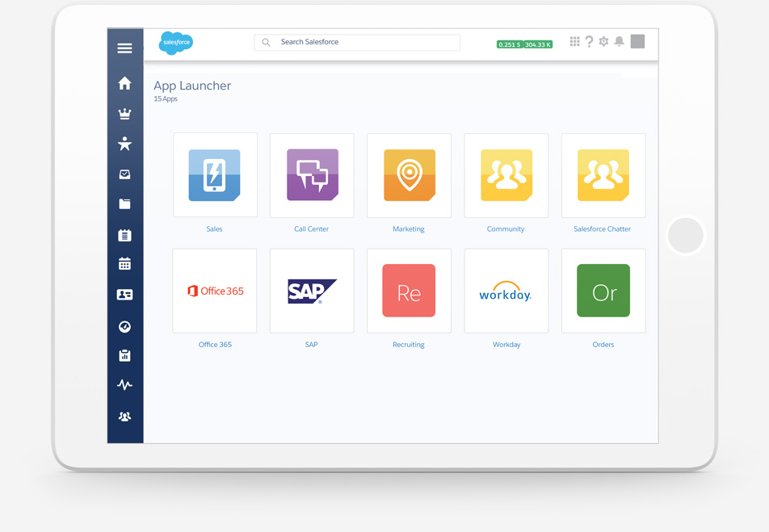The image size is (769, 532).
Task: Click the "SAP" text label below its tile
Action: click(x=312, y=345)
